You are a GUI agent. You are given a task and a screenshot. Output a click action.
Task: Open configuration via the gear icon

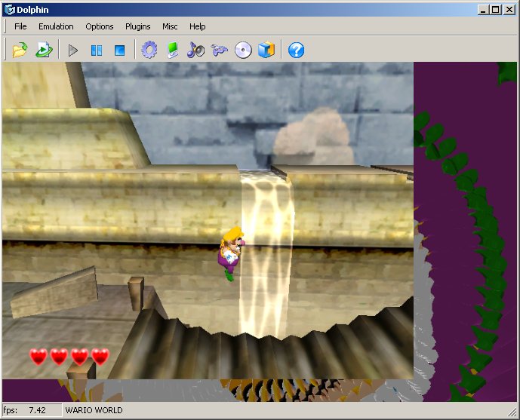click(x=149, y=50)
